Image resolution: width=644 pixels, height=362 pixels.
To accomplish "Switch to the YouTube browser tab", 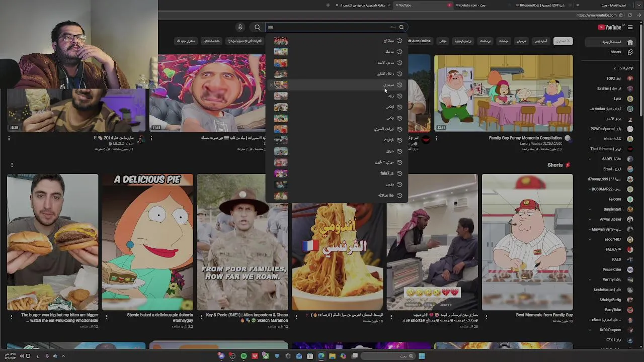I will pyautogui.click(x=423, y=5).
